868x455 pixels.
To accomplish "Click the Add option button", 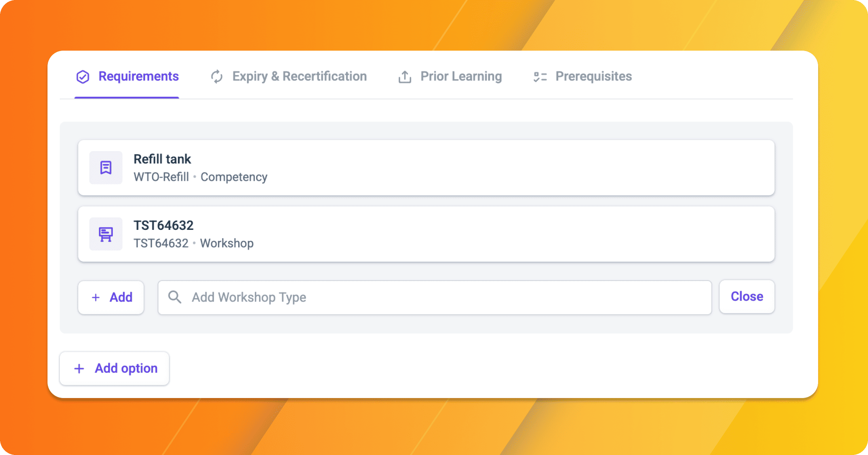I will coord(114,368).
